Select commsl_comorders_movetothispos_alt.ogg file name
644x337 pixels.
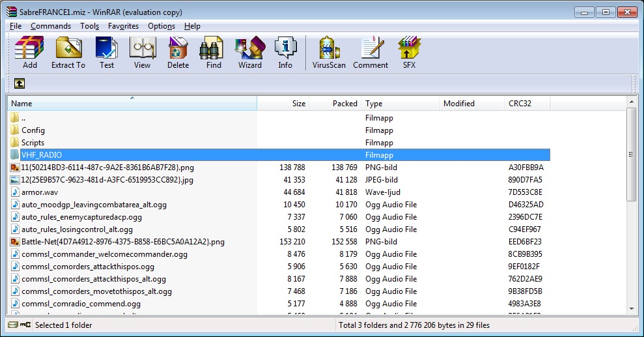coord(96,291)
